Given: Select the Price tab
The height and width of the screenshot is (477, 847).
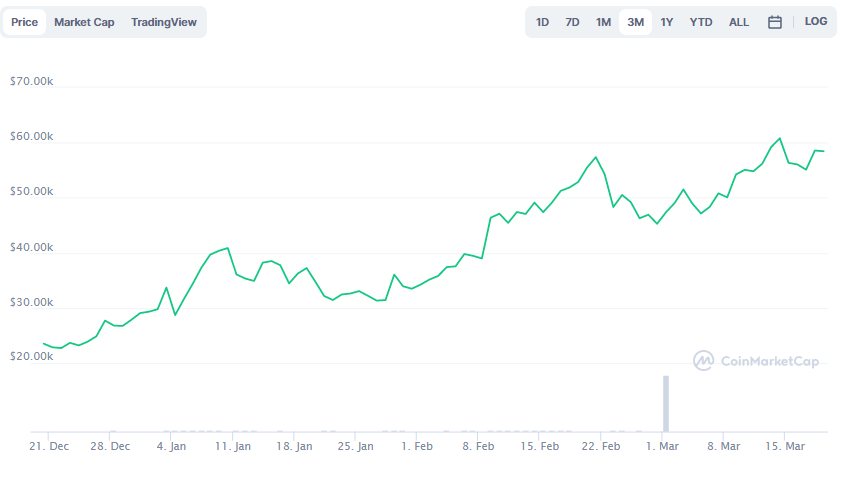Looking at the screenshot, I should [x=24, y=22].
